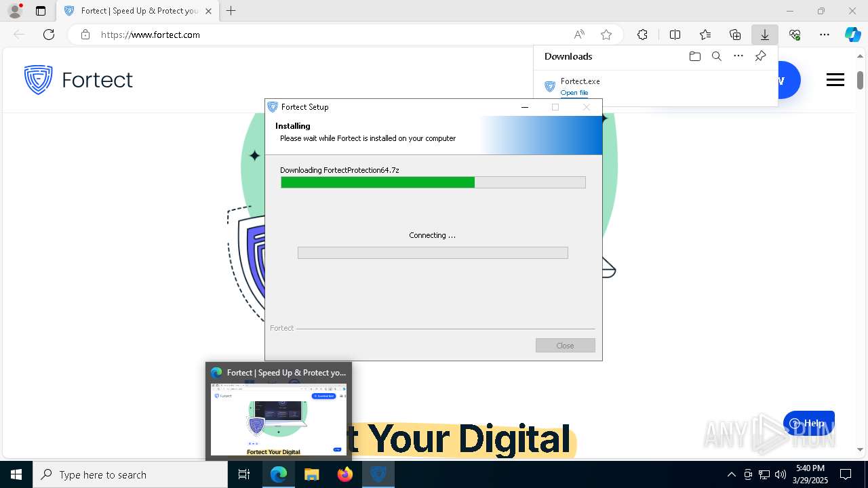
Task: Switch to Microsoft Edge on taskbar
Action: tap(279, 474)
